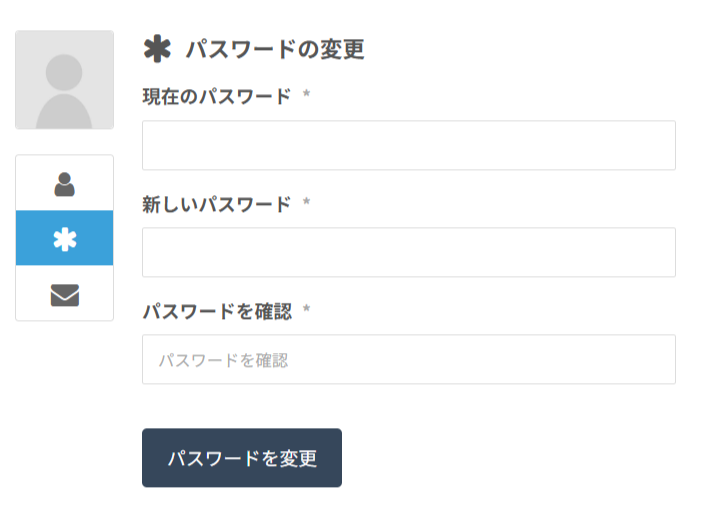This screenshot has width=717, height=506.
Task: Click the 新しいパスワード field label
Action: coord(217,204)
